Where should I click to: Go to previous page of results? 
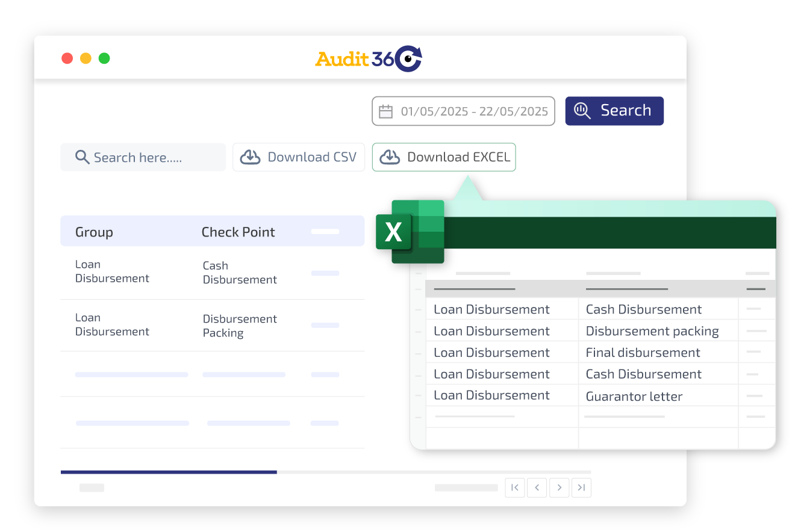537,487
